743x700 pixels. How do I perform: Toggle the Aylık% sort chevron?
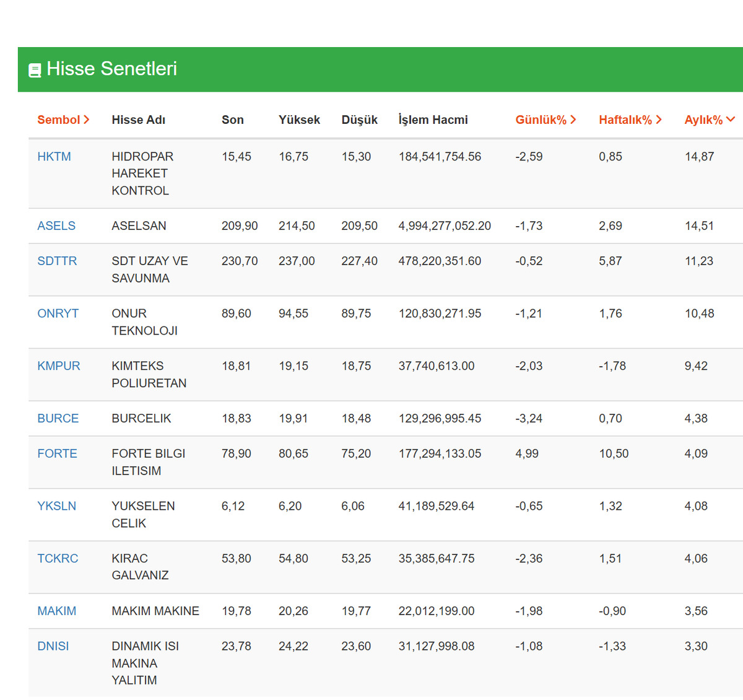(731, 120)
